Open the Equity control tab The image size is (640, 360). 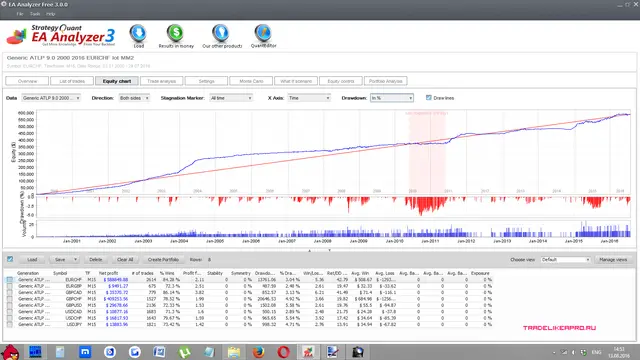(341, 81)
